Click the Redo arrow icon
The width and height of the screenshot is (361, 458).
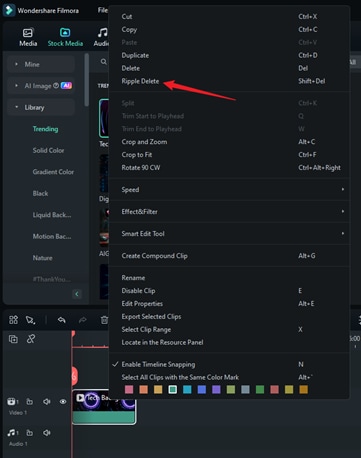pos(82,320)
